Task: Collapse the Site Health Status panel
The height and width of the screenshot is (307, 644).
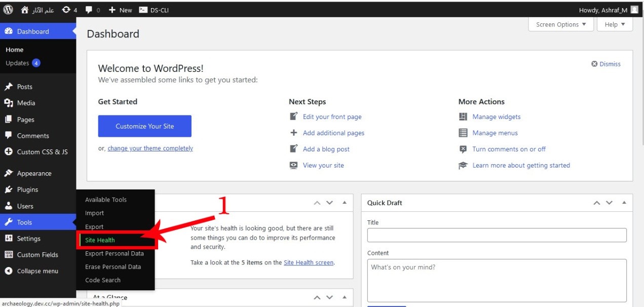Action: (x=345, y=203)
